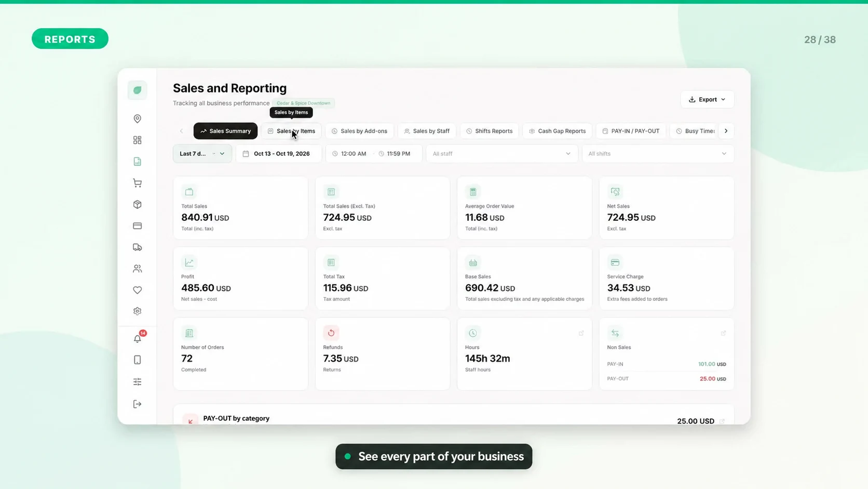Switch to Sales by Staff tab
The width and height of the screenshot is (868, 489).
click(427, 131)
